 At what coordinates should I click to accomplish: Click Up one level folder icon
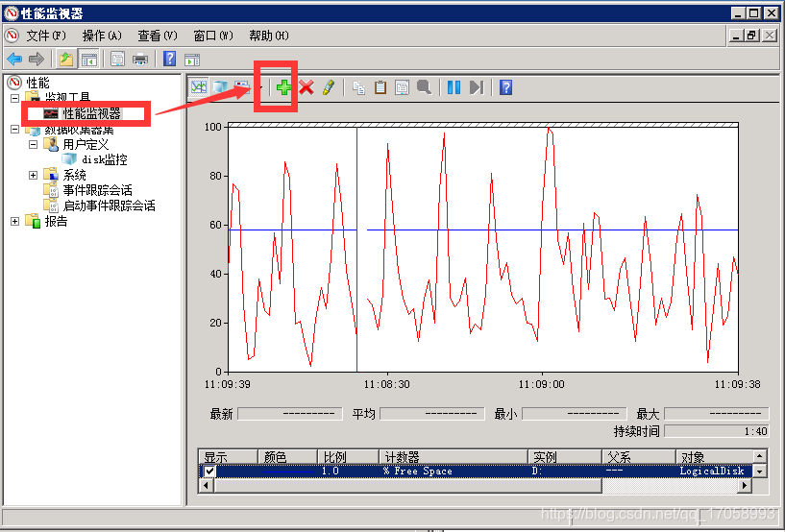[66, 60]
